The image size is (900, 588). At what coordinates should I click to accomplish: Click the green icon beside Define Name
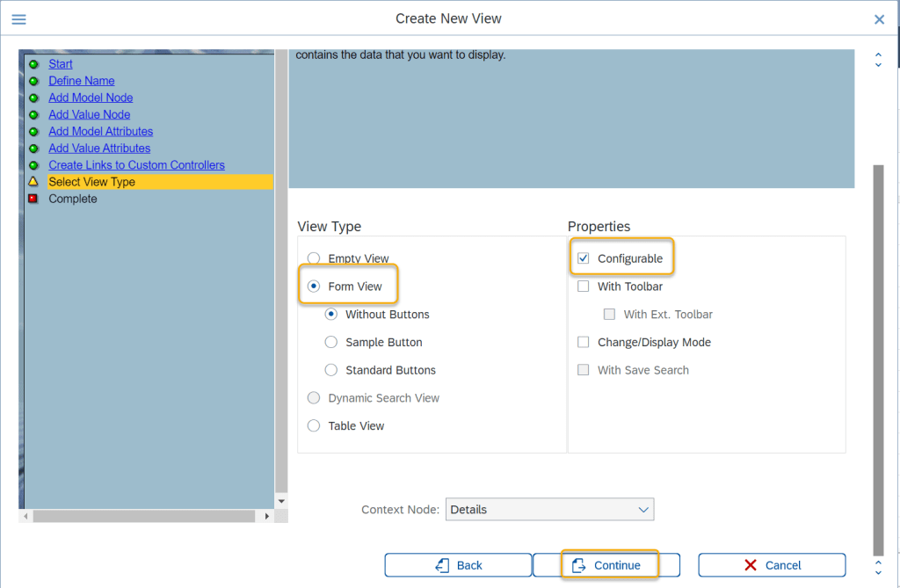coord(33,81)
